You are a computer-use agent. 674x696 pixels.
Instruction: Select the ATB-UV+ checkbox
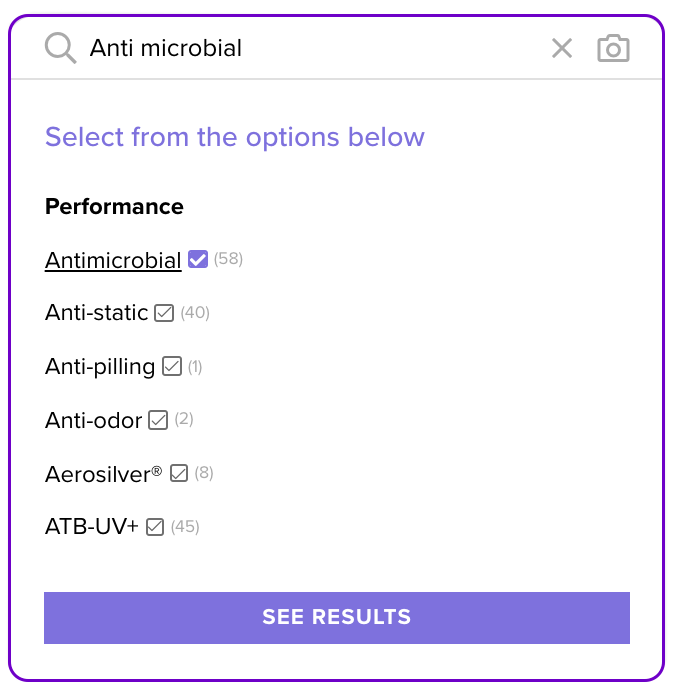tap(155, 527)
